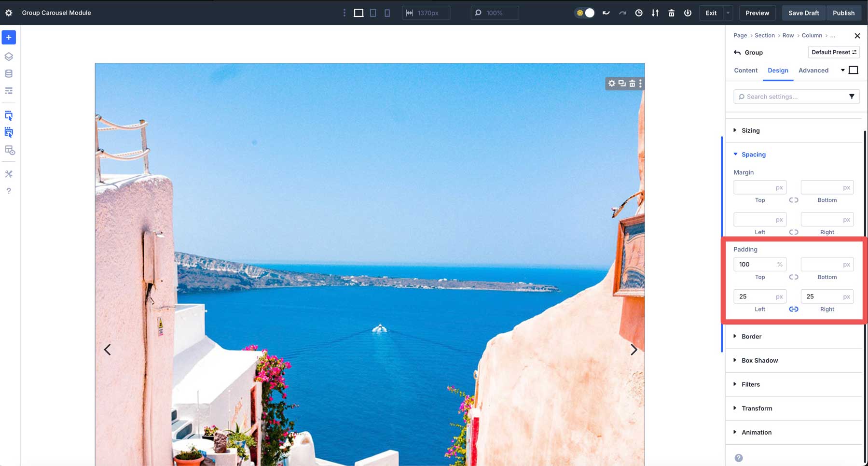Open the Advanced tab
Screen dimensions: 868x466
tap(813, 71)
